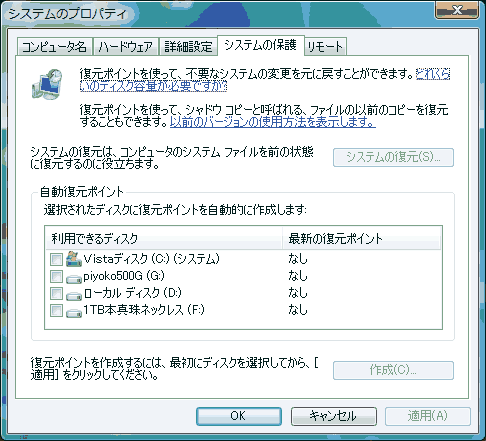Click the ローカル ディスク (D:) drive icon
This screenshot has width=486, height=441.
pyautogui.click(x=74, y=295)
